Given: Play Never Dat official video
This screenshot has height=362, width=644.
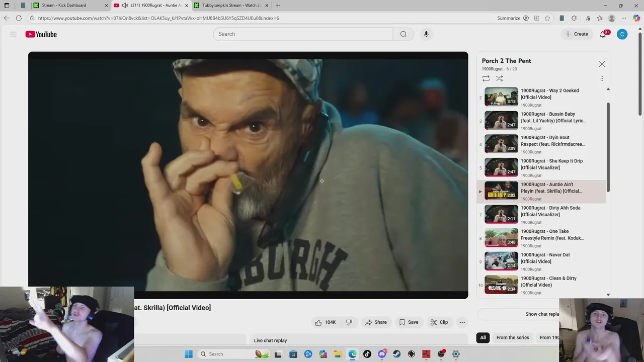Looking at the screenshot, I should (x=541, y=261).
